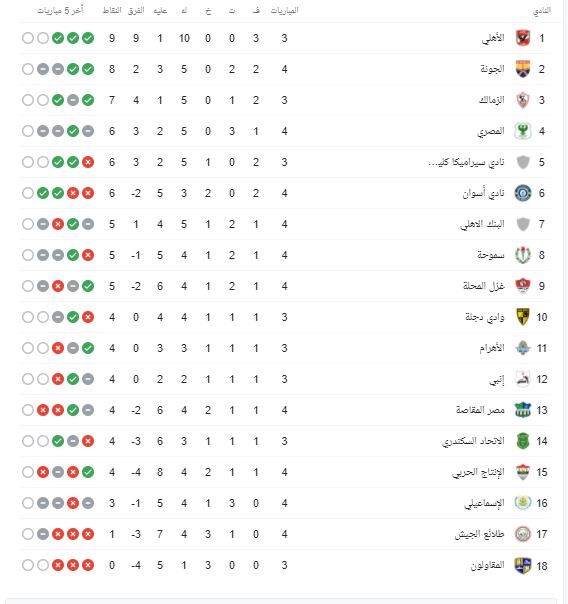The width and height of the screenshot is (568, 604).
Task: Click the red loss indicator in Ceramica row
Action: coord(88,162)
